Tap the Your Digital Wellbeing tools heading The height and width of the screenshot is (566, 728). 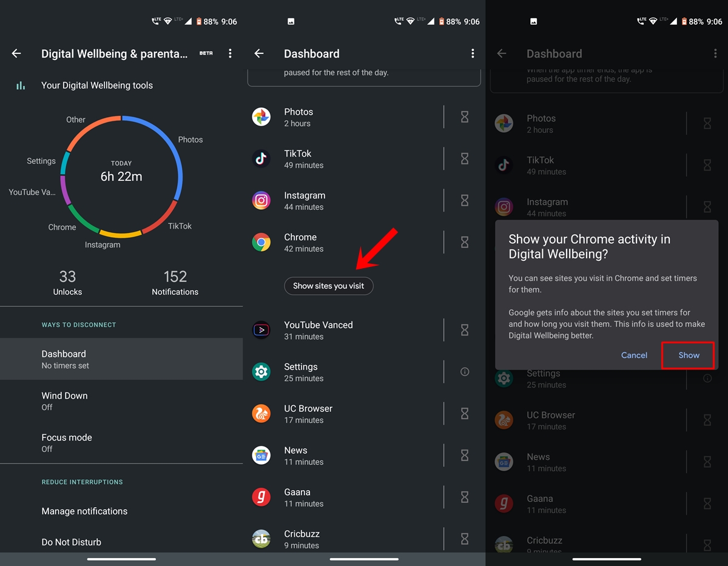pos(97,86)
